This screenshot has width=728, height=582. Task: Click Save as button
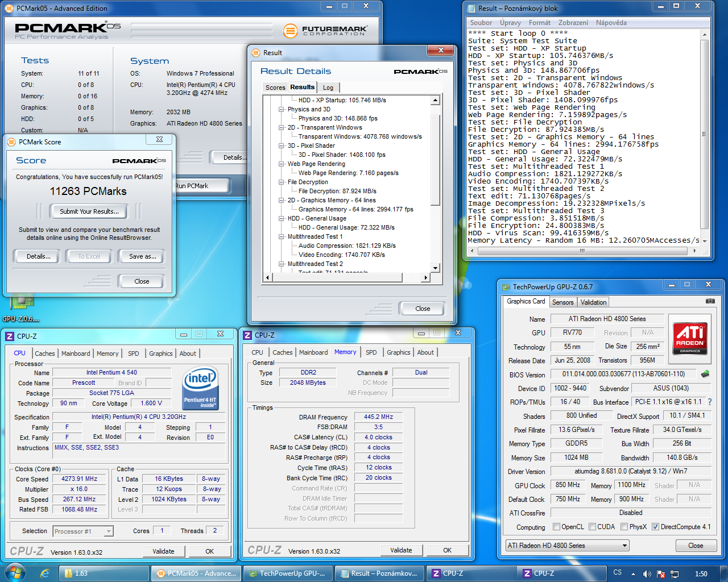[142, 256]
